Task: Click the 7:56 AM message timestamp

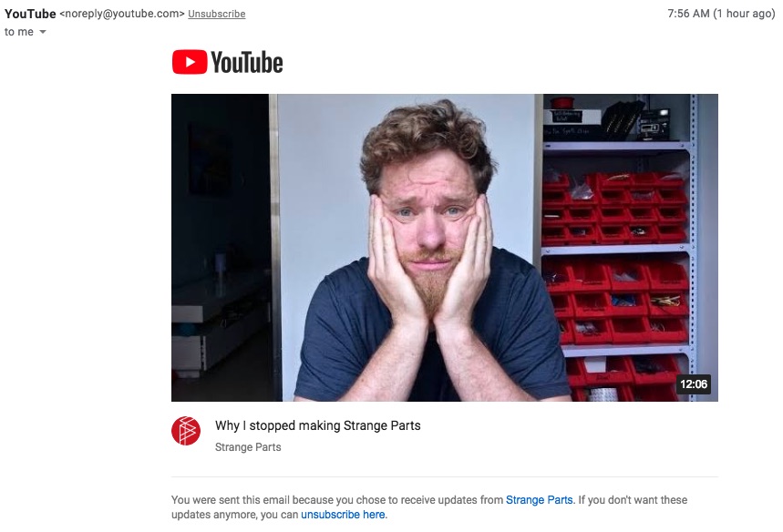Action: 688,14
